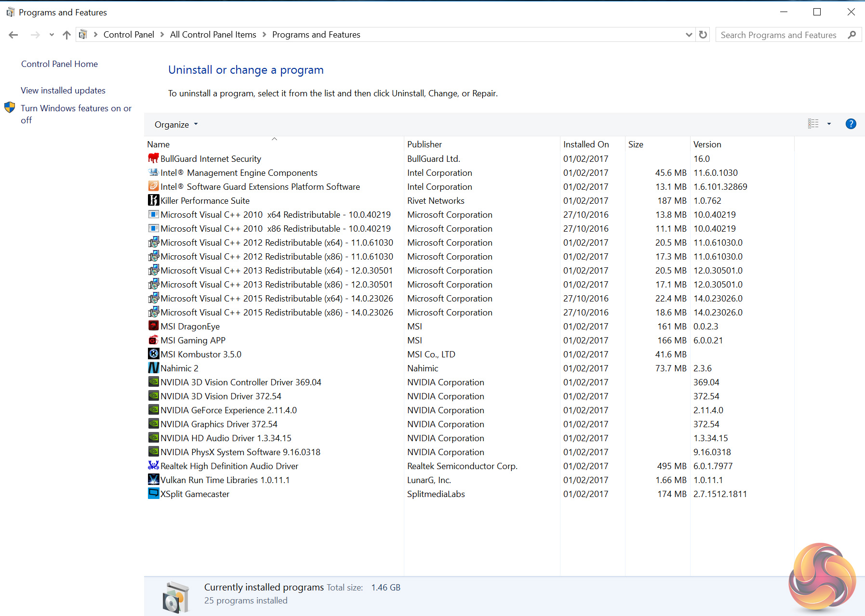Click the Search Programs and Features box
The width and height of the screenshot is (865, 616).
click(778, 35)
